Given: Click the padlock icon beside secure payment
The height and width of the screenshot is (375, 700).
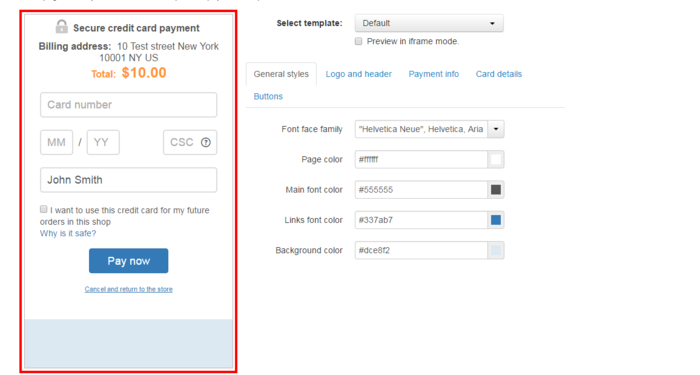Looking at the screenshot, I should pos(62,27).
